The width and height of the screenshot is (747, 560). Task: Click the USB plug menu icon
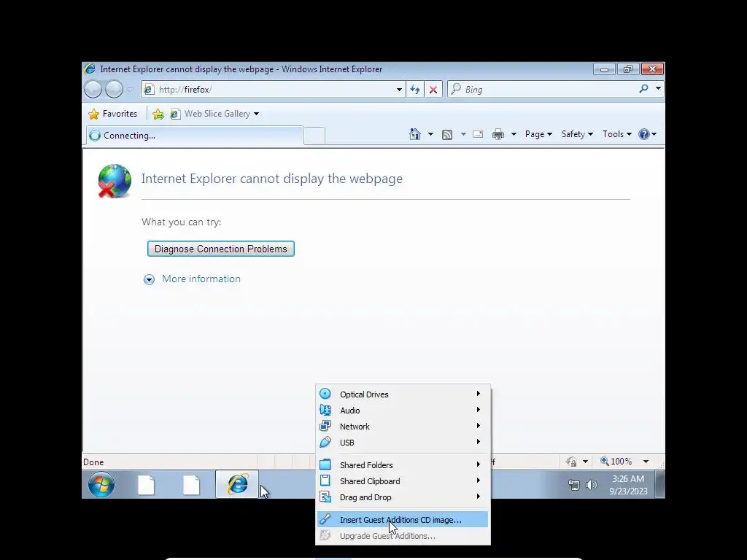click(x=325, y=443)
